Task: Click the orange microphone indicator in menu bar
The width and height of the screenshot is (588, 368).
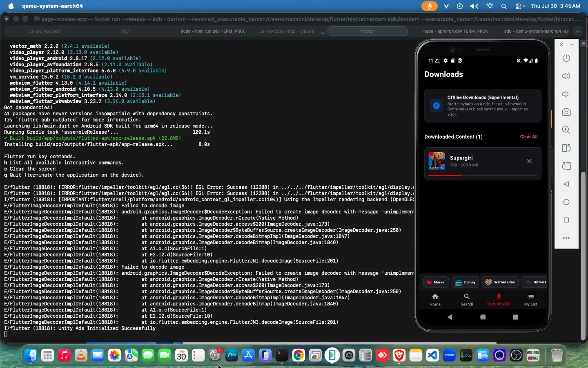Action: 429,6
